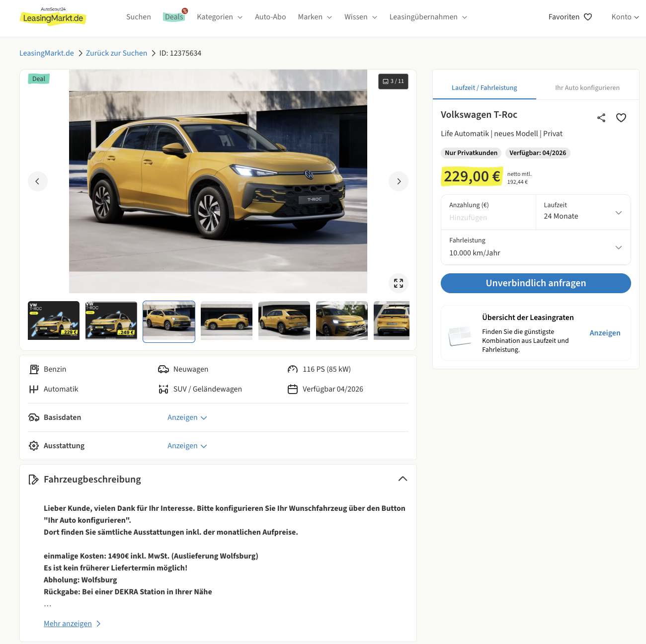Screen dimensions: 646x644
Task: Show next image with right arrow
Action: pos(399,181)
